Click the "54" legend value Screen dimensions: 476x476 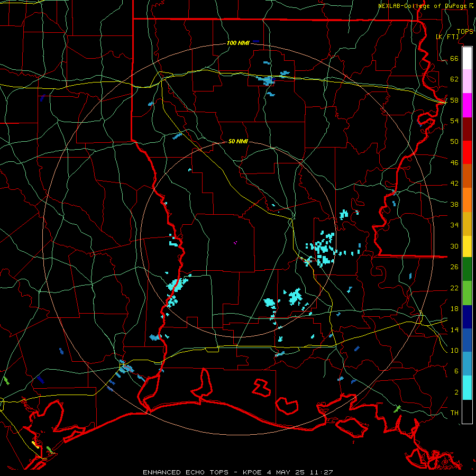click(x=454, y=121)
